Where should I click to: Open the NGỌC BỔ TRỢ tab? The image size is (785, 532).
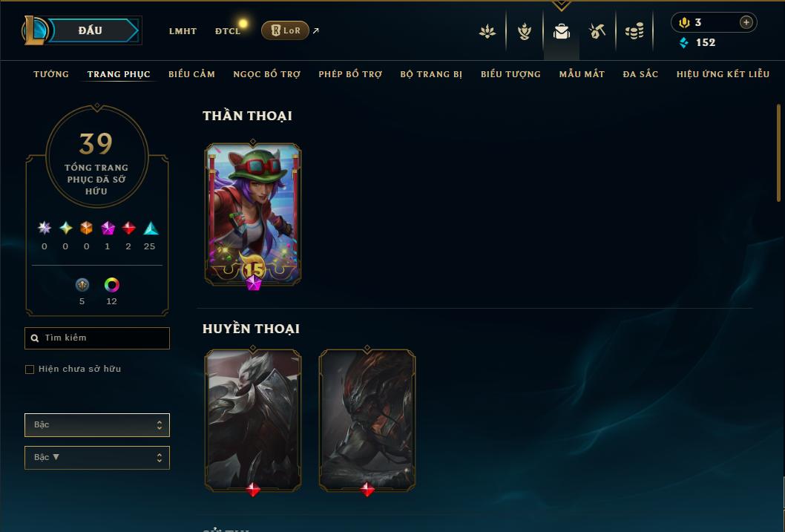click(x=267, y=74)
